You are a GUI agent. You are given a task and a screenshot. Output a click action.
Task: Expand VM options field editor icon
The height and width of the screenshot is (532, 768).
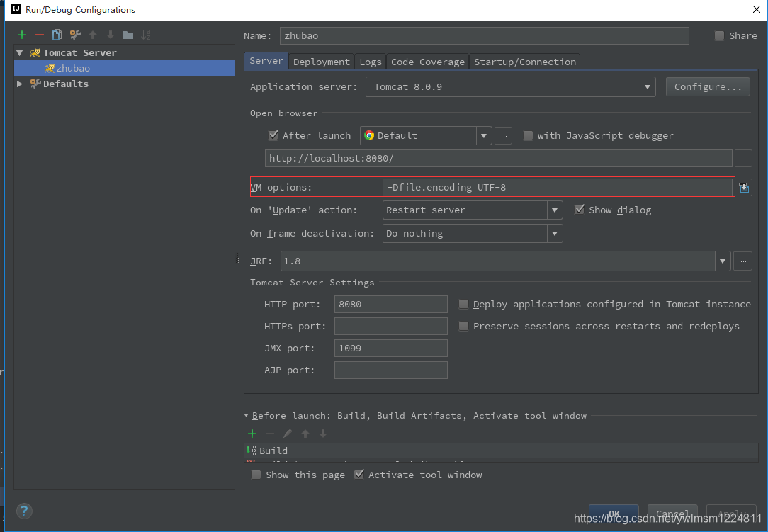[x=743, y=187]
